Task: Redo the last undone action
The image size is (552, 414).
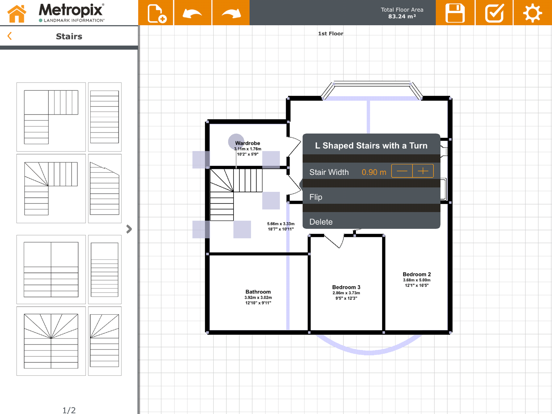Action: coord(231,13)
